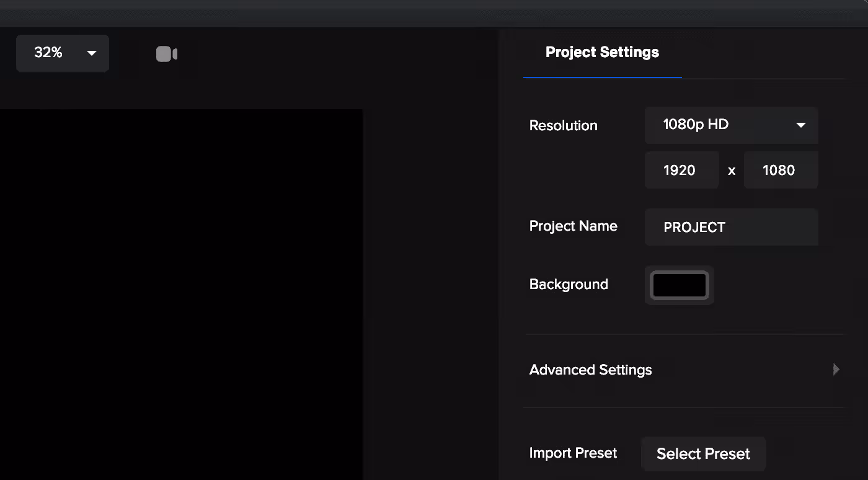Focus the Project Name text field
Viewport: 868px width, 480px height.
tap(731, 228)
